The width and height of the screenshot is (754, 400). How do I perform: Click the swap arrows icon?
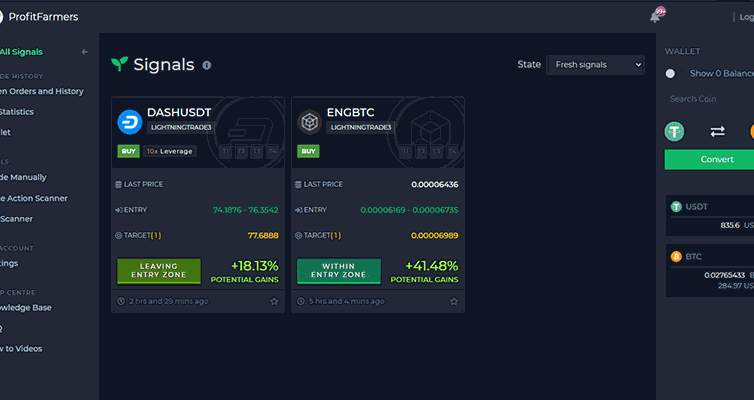[717, 131]
